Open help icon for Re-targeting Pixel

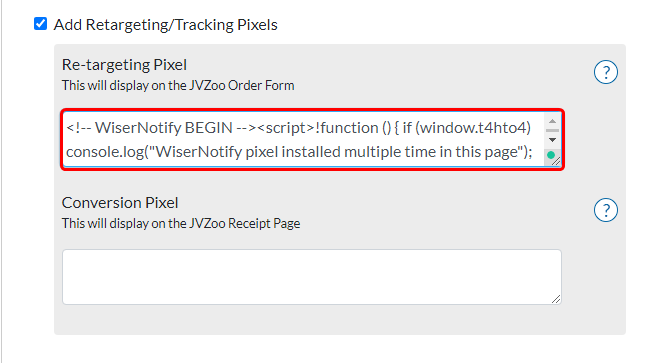click(x=606, y=72)
